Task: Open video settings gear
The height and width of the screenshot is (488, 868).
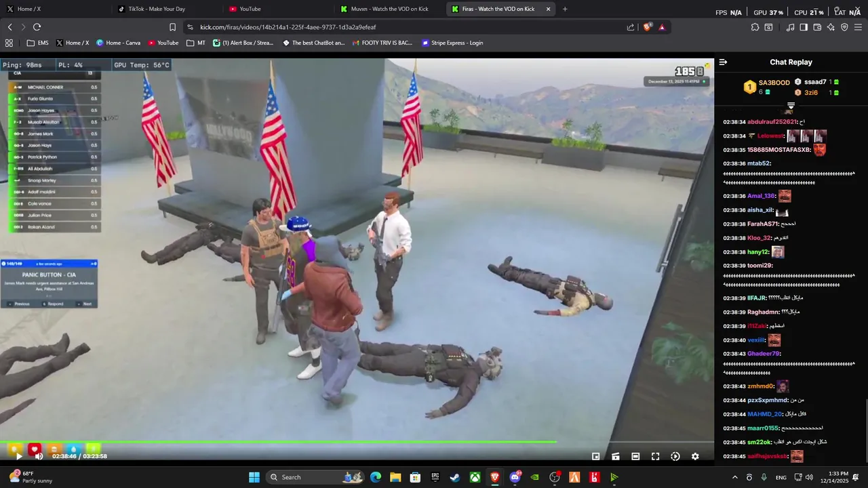Action: click(695, 456)
